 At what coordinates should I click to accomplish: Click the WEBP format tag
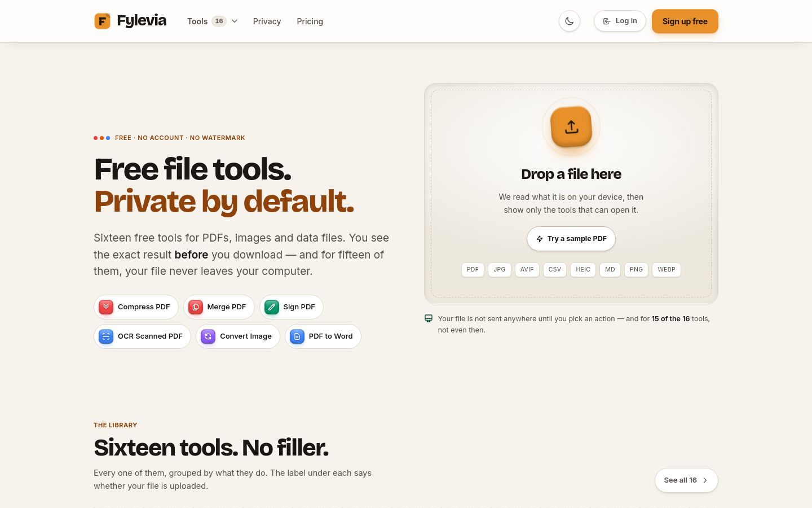pyautogui.click(x=667, y=270)
